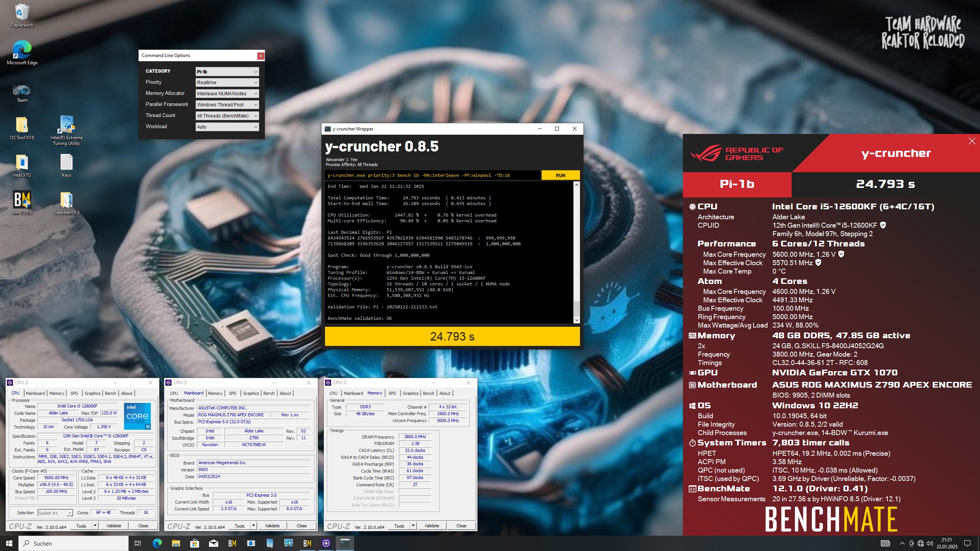Open Microsoft Edge desktop shortcut
The width and height of the screenshot is (980, 551).
pyautogui.click(x=22, y=53)
